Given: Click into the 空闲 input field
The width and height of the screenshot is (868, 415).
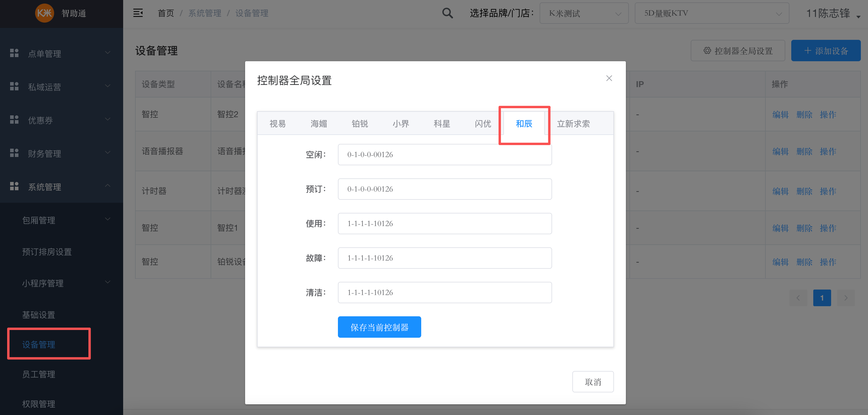Looking at the screenshot, I should point(445,155).
